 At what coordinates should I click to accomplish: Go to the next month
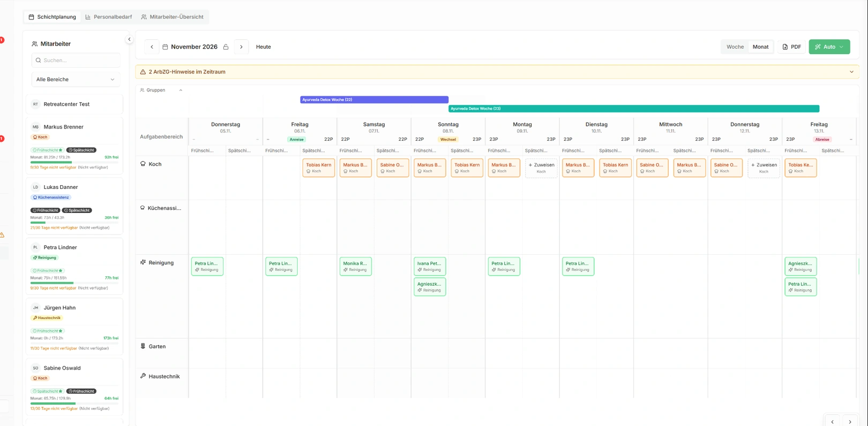(x=241, y=47)
